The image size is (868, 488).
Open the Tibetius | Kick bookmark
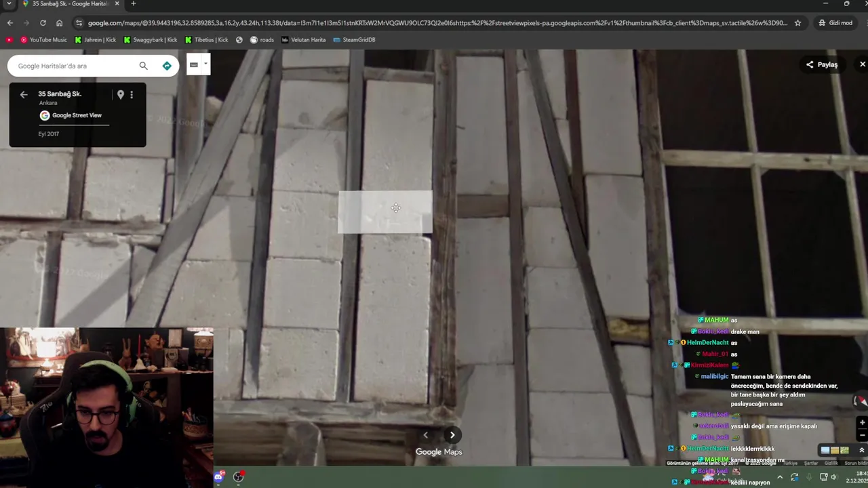tap(206, 40)
